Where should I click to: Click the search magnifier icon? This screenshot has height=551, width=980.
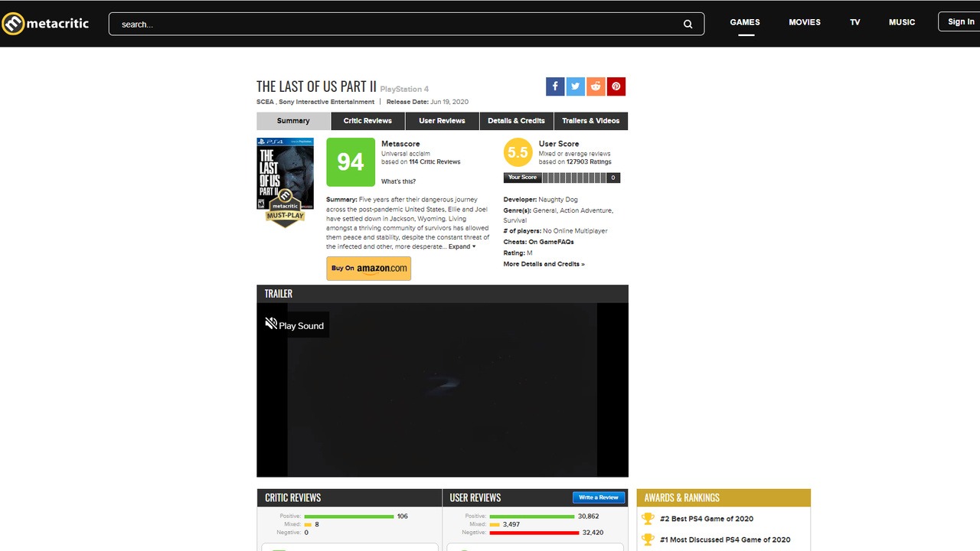[688, 24]
